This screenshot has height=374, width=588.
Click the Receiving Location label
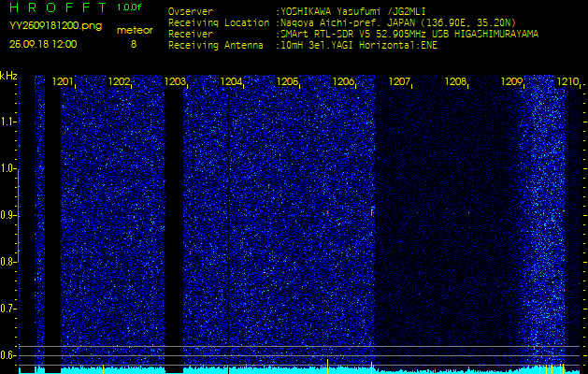tap(219, 22)
